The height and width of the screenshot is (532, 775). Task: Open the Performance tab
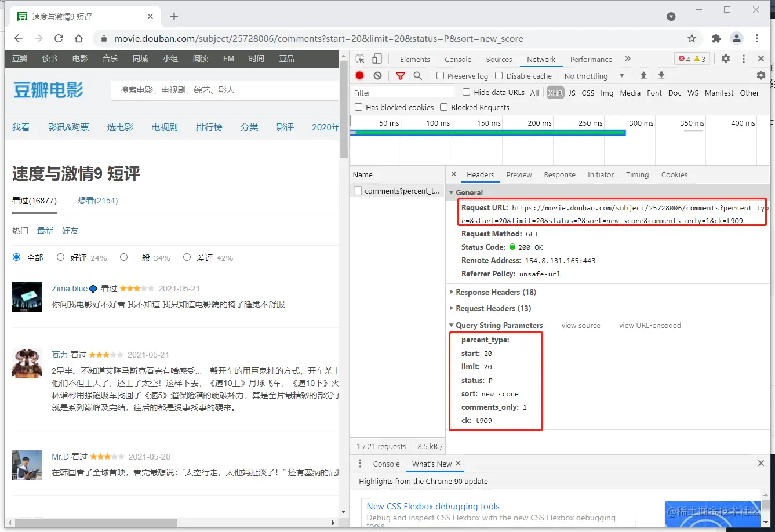pyautogui.click(x=591, y=59)
